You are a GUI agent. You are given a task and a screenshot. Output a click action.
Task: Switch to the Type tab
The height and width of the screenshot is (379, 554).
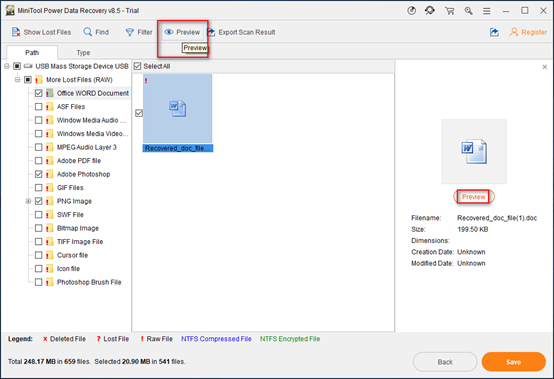tap(83, 53)
